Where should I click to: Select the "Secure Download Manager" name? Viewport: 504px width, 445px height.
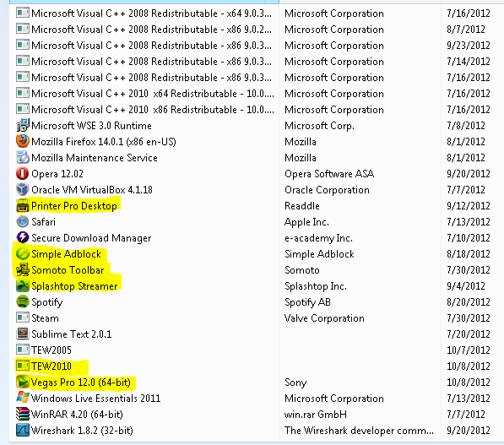pyautogui.click(x=91, y=238)
